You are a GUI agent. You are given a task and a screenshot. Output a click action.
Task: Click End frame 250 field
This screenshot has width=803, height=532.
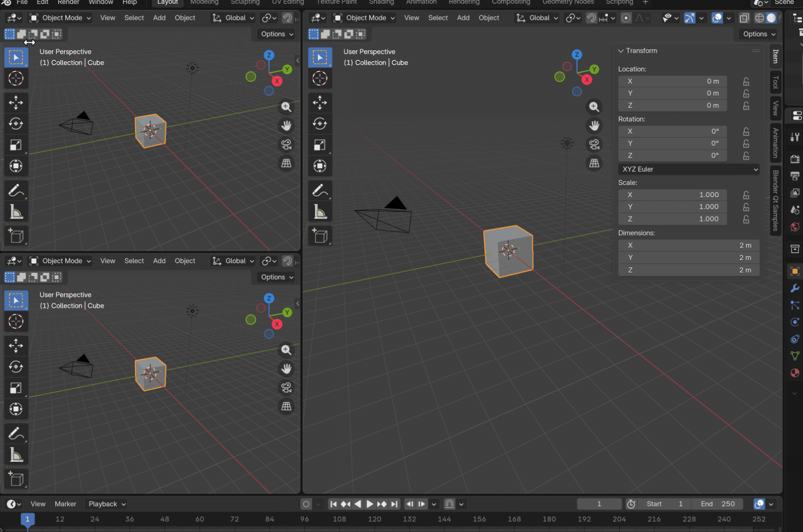pyautogui.click(x=718, y=504)
